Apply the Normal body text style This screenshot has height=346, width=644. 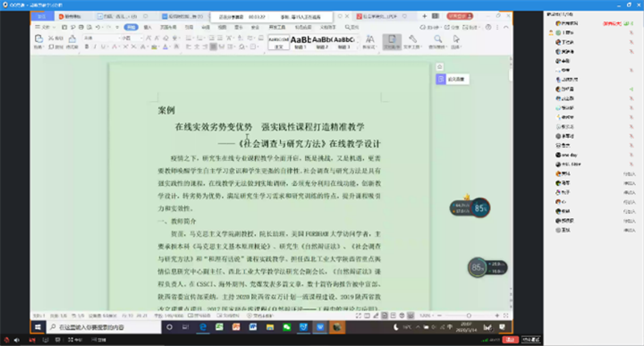pos(279,42)
